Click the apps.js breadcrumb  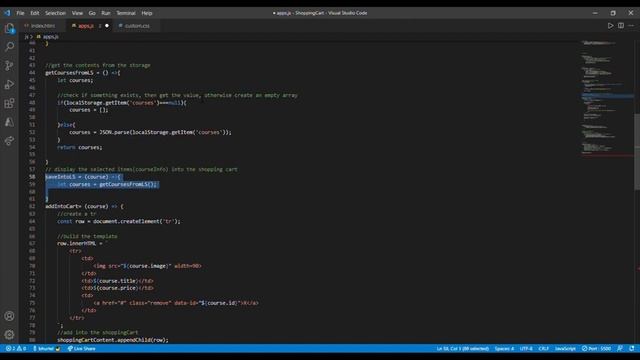tap(51, 37)
